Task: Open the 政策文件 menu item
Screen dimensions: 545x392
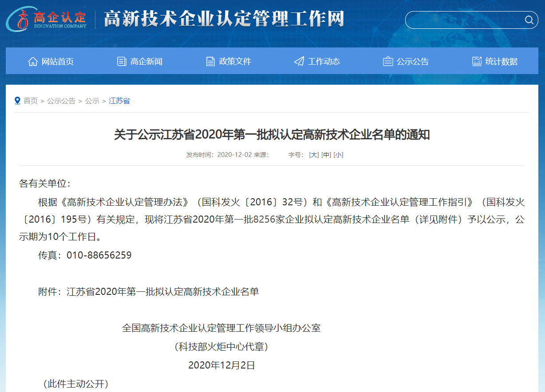Action: click(x=235, y=62)
